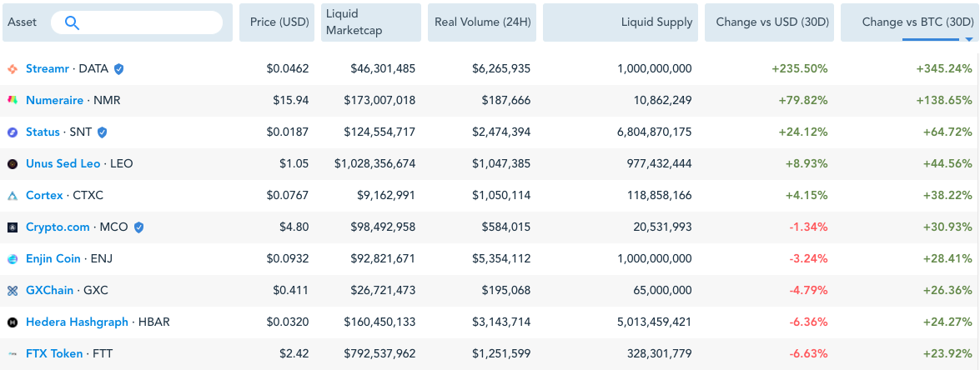Select marketcap value $792,537,962
The height and width of the screenshot is (370, 980).
pos(379,354)
